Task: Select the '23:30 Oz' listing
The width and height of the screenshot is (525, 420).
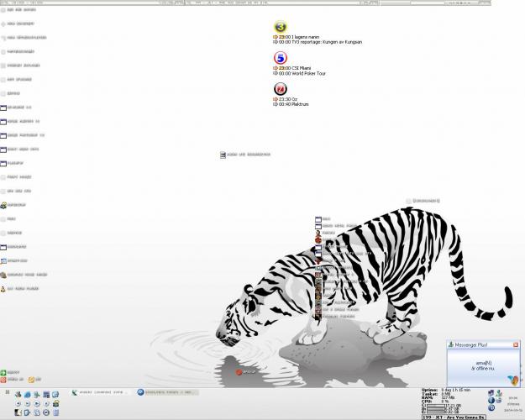Action: (286, 99)
